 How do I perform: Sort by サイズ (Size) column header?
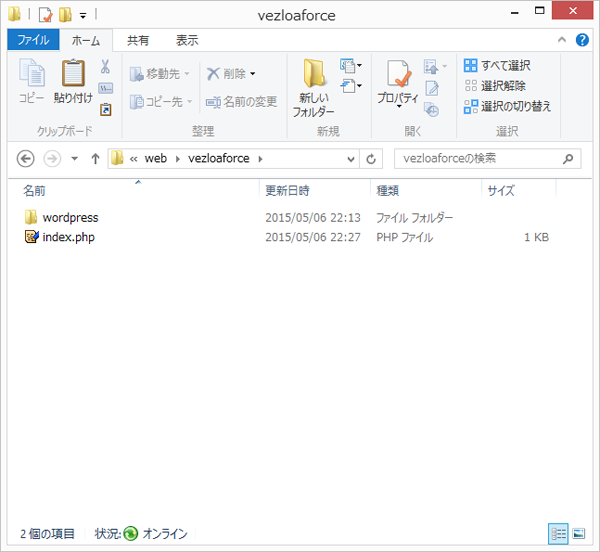518,190
